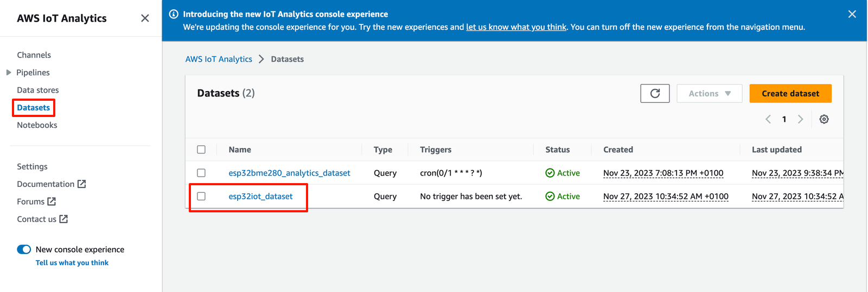Click Query type for esp32iot_dataset row
The image size is (868, 292).
[385, 196]
